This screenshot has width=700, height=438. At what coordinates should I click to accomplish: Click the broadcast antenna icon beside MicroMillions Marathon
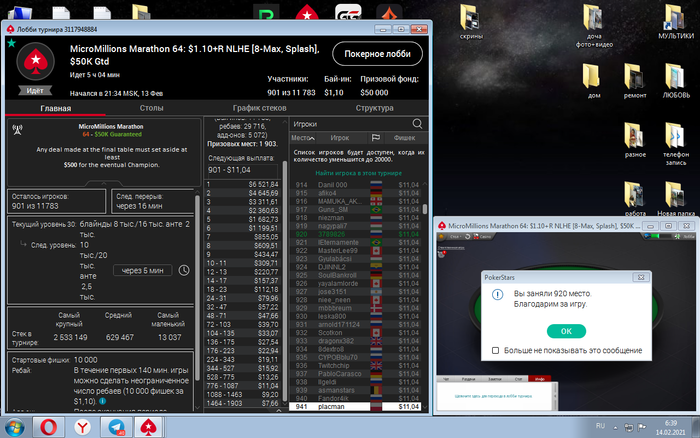[17, 130]
